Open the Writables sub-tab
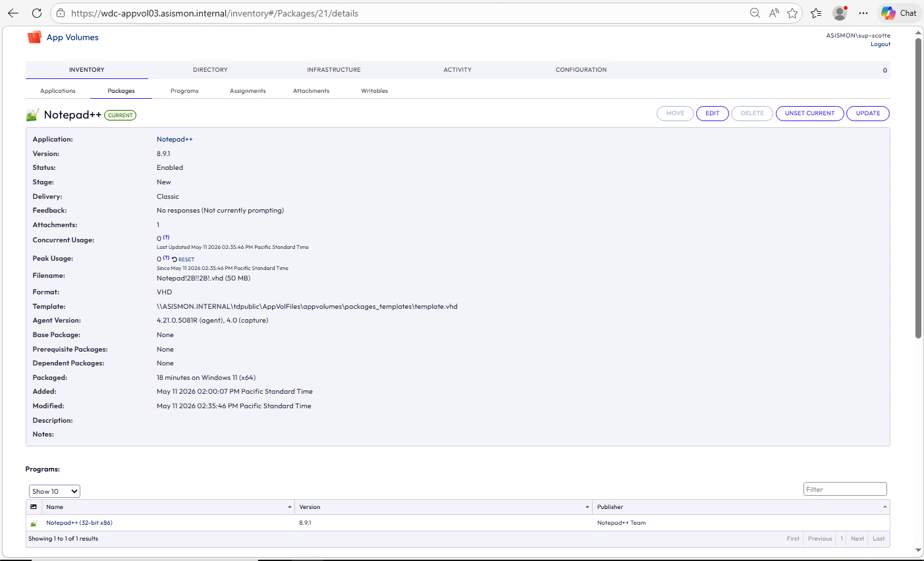This screenshot has width=924, height=561. [x=374, y=91]
